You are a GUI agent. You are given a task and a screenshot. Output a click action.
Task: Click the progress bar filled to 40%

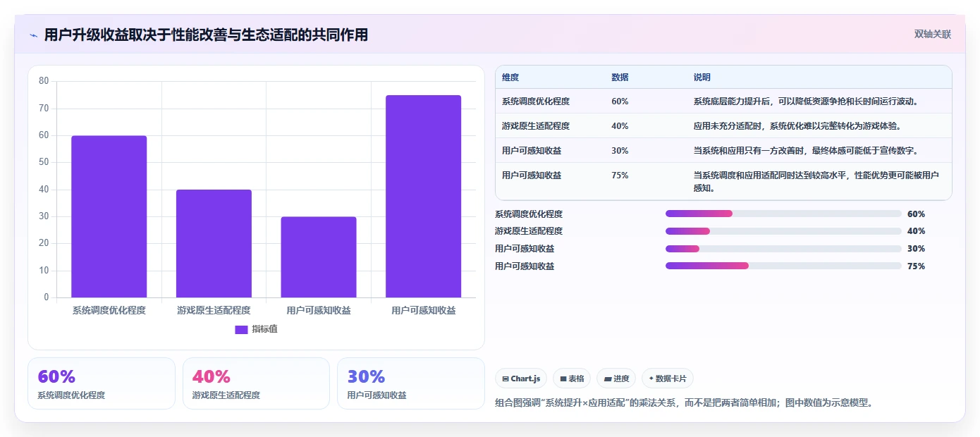tap(783, 231)
